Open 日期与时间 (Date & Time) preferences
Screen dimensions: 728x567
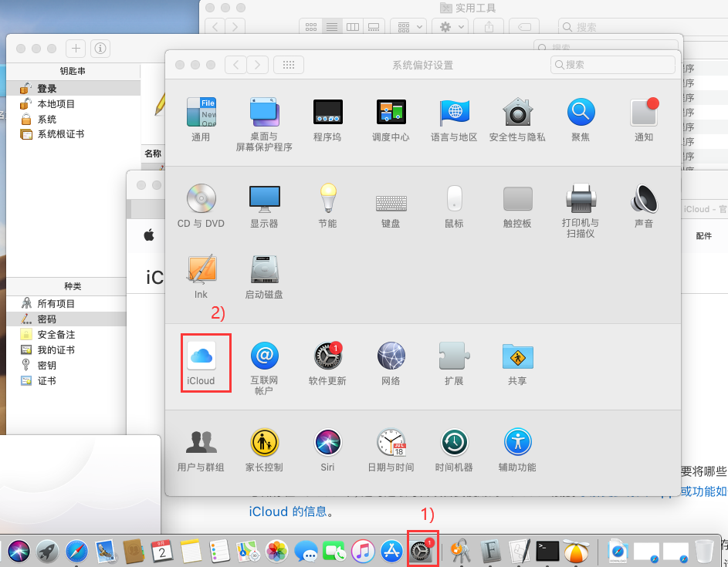point(391,450)
